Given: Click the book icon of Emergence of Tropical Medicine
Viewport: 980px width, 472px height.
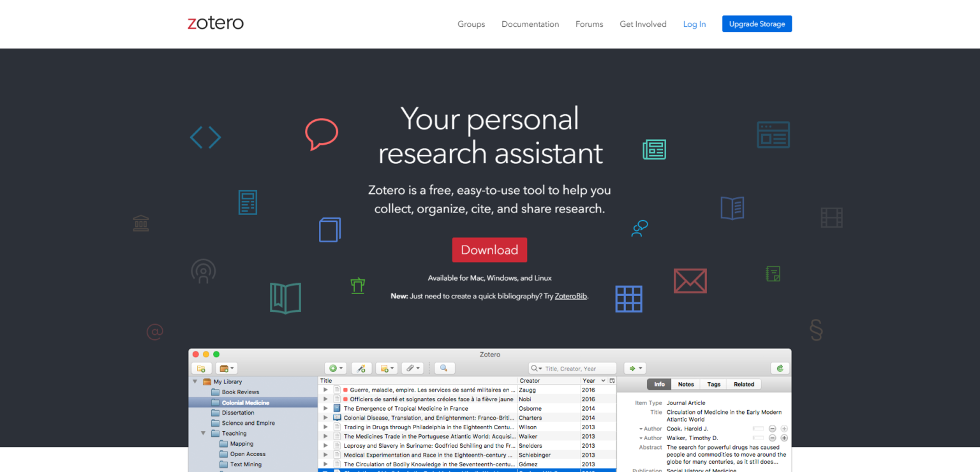Looking at the screenshot, I should pyautogui.click(x=337, y=408).
